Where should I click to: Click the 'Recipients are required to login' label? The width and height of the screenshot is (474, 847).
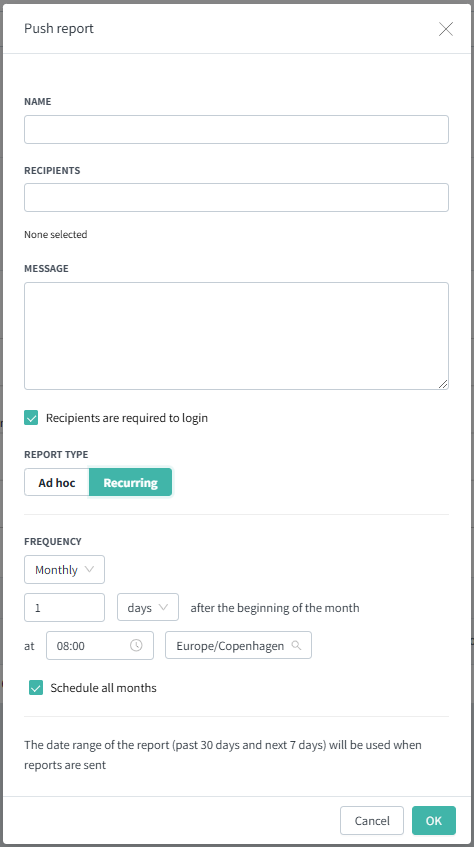point(127,418)
